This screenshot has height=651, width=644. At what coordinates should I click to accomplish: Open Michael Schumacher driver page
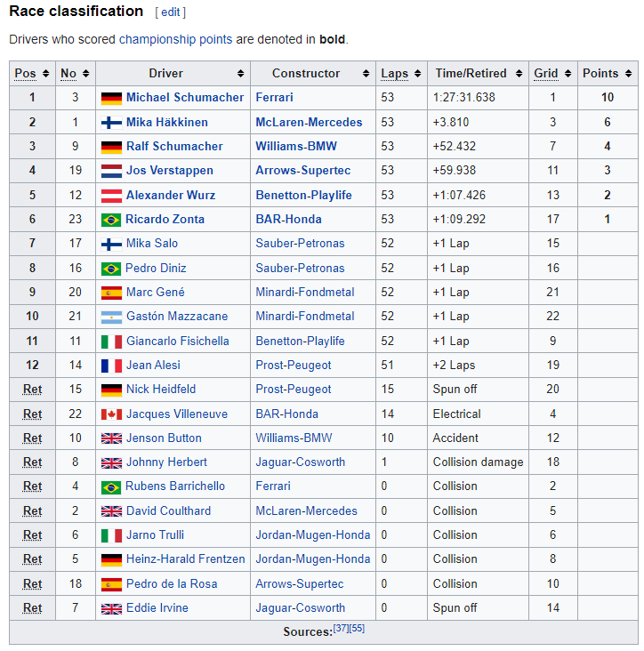tap(185, 97)
